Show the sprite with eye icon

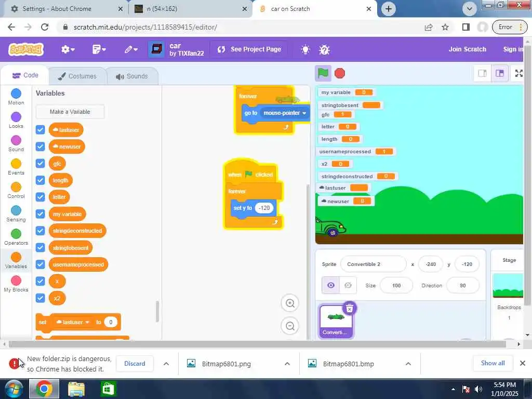pos(330,285)
